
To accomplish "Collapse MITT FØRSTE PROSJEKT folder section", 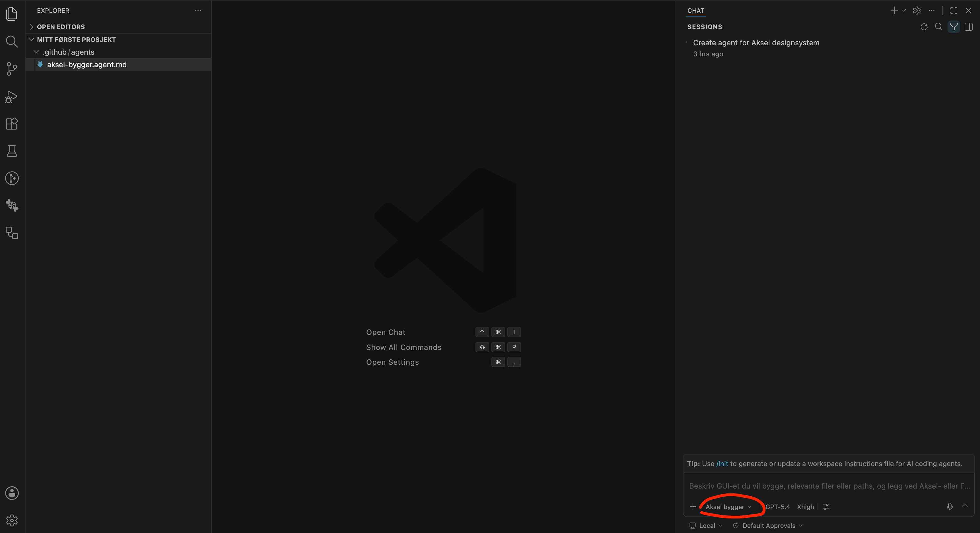I will click(x=118, y=40).
